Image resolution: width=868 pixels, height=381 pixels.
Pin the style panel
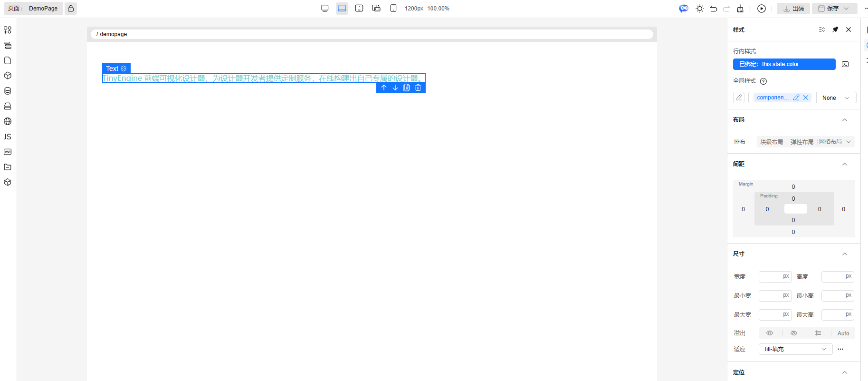coord(835,29)
